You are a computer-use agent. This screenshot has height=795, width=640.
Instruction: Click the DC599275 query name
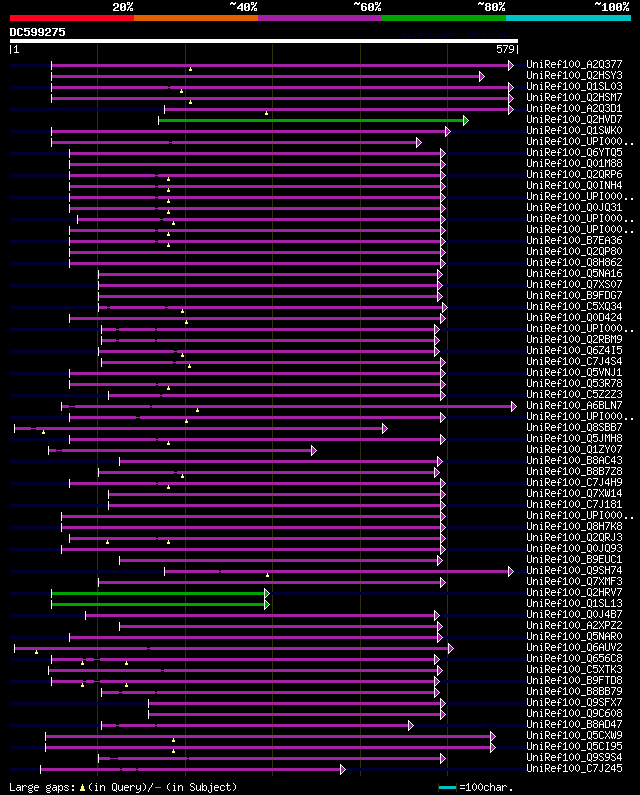click(38, 32)
